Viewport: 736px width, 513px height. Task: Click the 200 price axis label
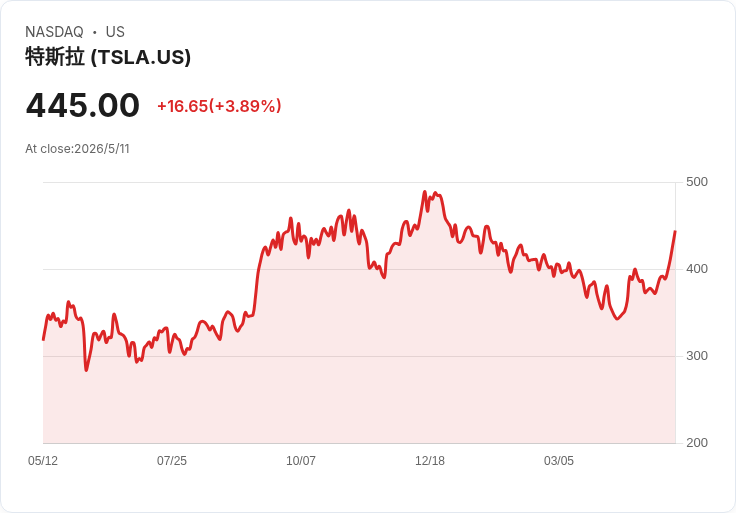(x=697, y=443)
